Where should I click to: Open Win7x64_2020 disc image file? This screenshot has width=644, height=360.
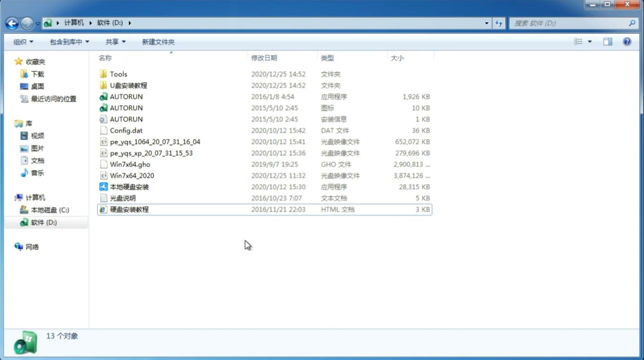[132, 176]
